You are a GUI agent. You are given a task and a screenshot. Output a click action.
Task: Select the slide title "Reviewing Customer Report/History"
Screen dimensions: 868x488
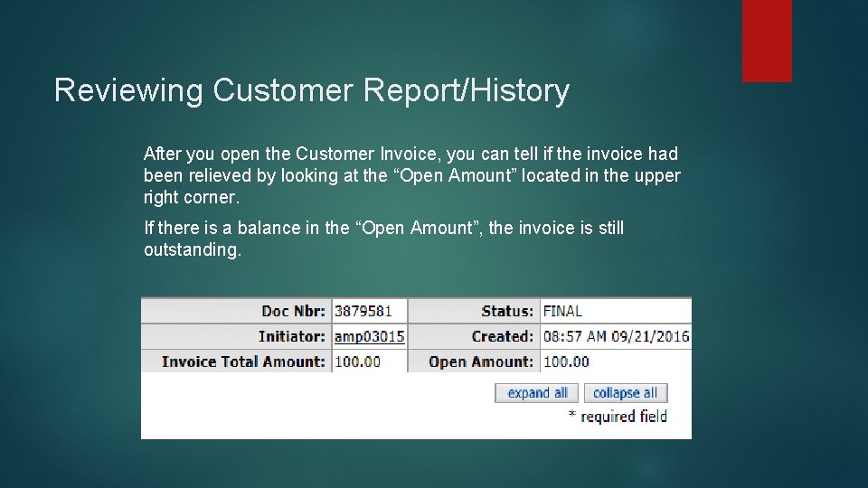tap(312, 90)
